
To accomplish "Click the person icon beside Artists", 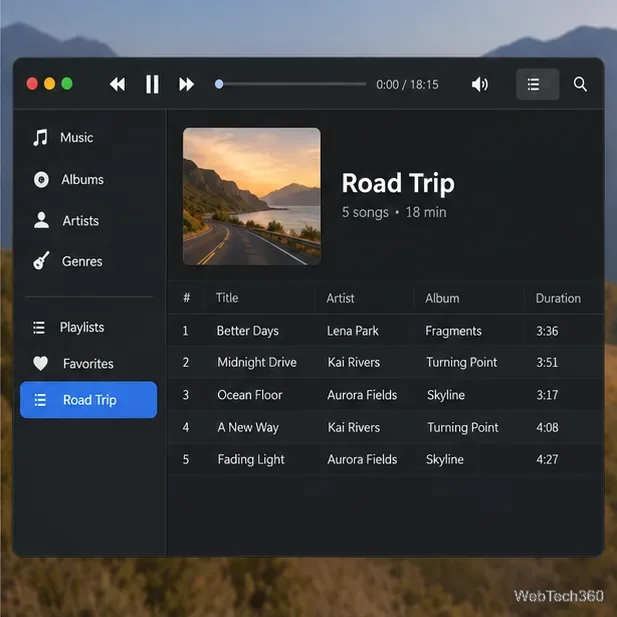I will point(41,220).
